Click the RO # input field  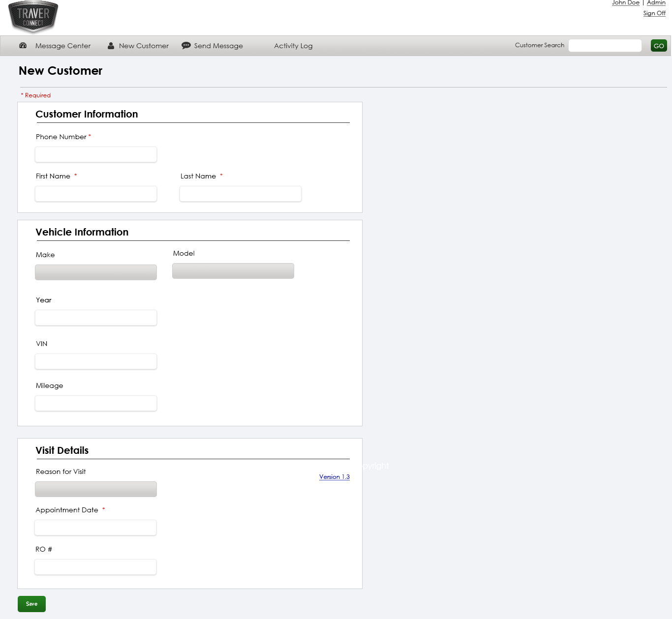click(x=95, y=567)
